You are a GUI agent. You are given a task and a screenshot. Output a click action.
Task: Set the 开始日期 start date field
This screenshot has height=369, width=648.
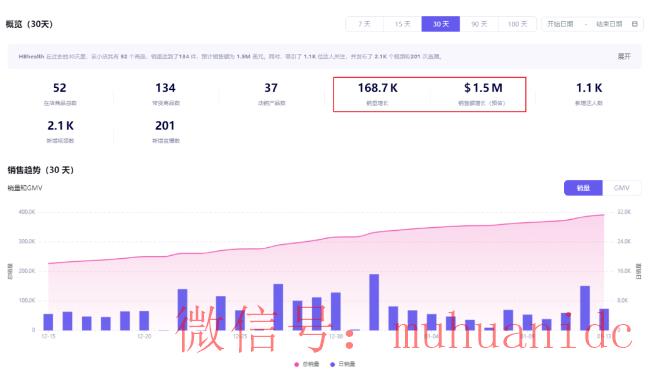[560, 24]
